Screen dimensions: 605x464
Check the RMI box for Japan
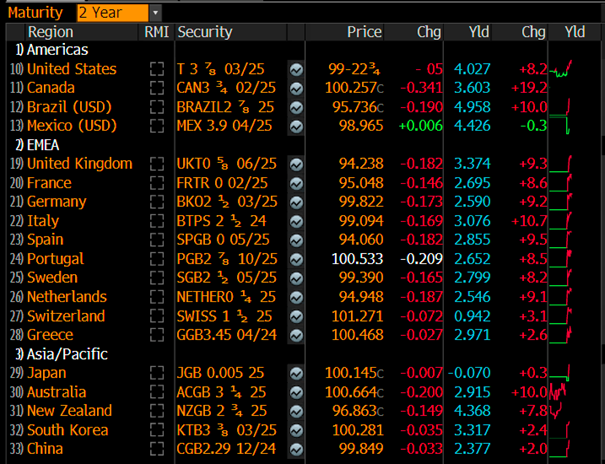coord(157,373)
